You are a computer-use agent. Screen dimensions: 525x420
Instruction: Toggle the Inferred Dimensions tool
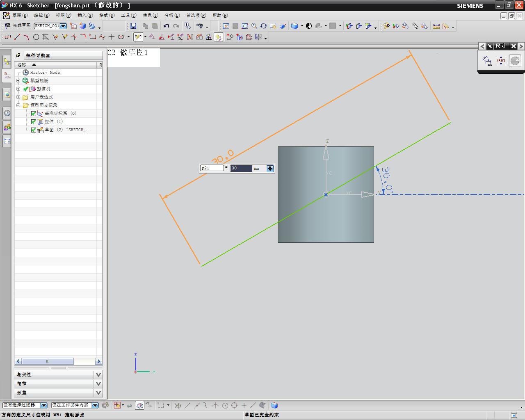tap(138, 37)
